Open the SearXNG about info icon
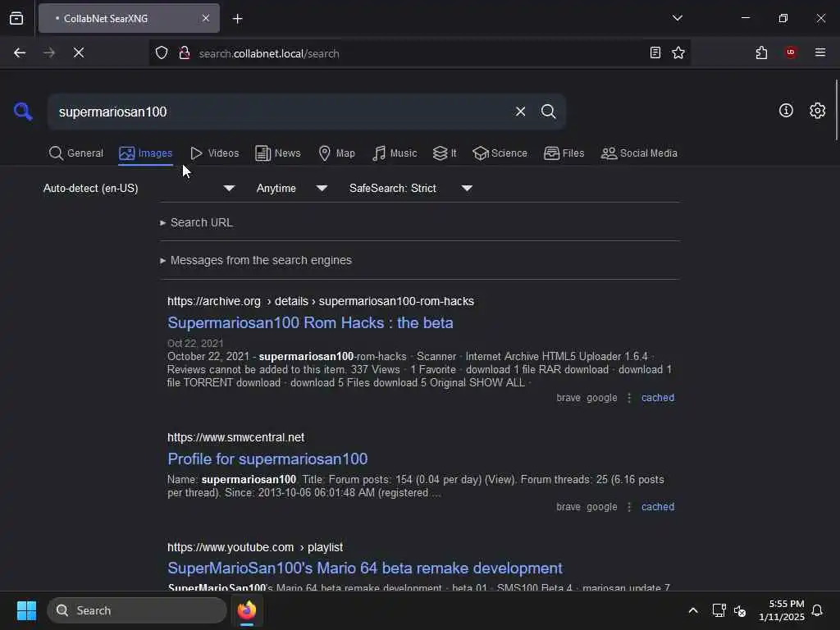This screenshot has width=840, height=630. 785,111
